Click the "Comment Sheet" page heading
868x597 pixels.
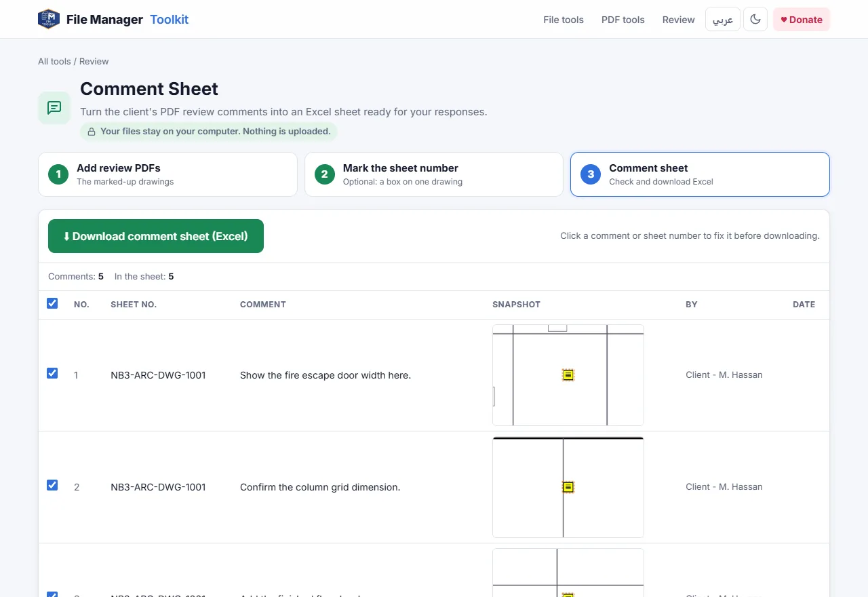click(149, 89)
